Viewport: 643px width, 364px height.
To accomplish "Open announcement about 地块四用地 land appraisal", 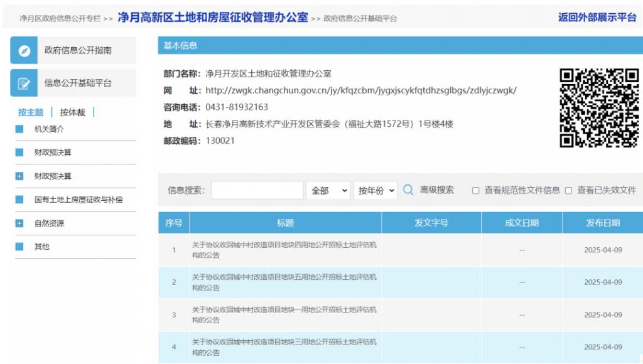I will tap(284, 250).
